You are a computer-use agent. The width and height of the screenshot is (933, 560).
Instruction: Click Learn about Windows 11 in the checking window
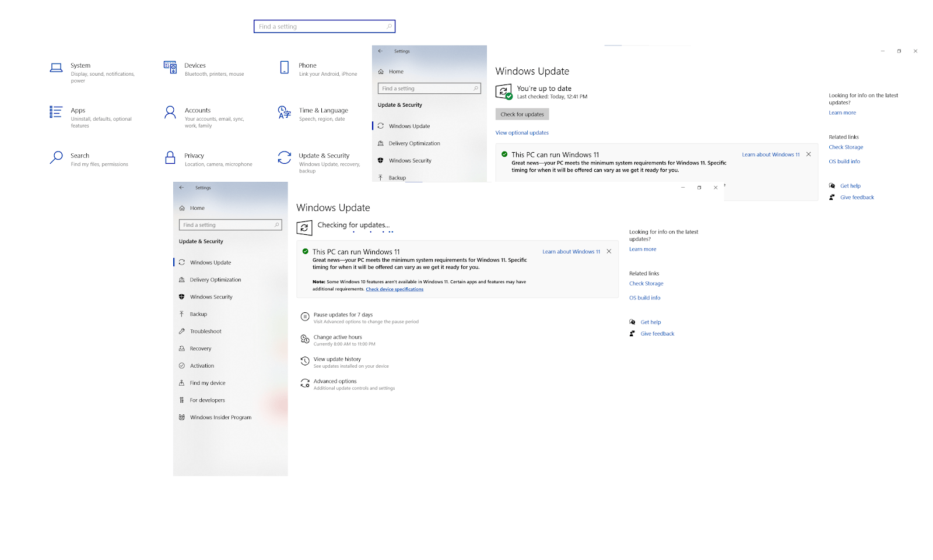click(x=571, y=252)
